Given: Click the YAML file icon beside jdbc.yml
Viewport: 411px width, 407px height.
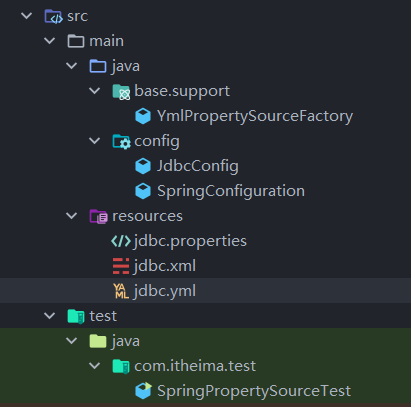Looking at the screenshot, I should coord(121,291).
